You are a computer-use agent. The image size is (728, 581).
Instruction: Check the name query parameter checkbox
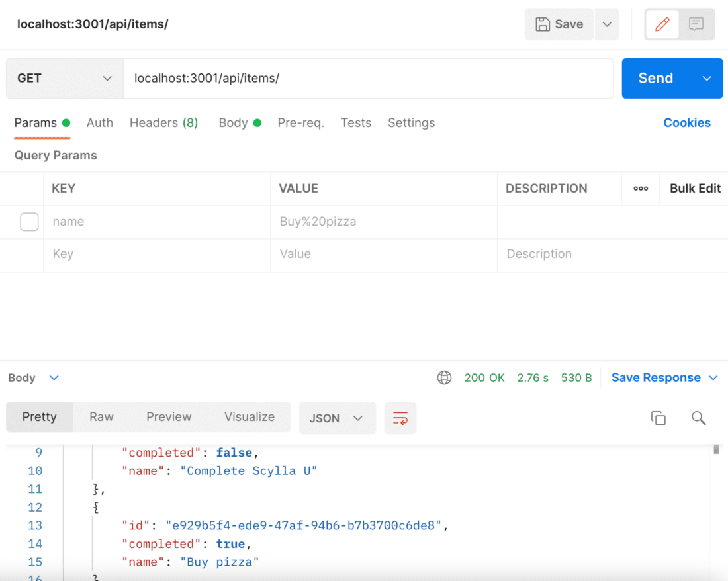(29, 222)
